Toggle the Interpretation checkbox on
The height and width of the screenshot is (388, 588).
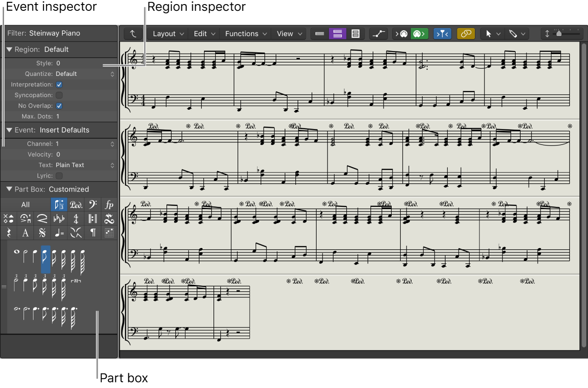coord(59,84)
